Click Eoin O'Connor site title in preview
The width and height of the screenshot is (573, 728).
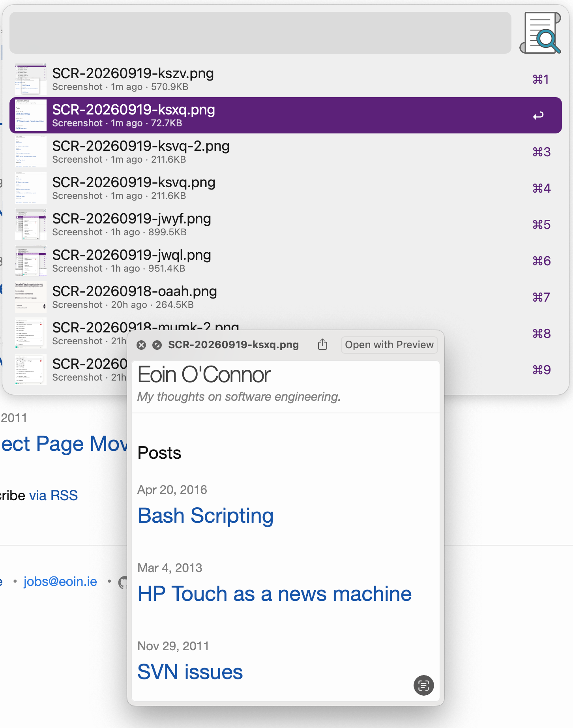click(204, 375)
